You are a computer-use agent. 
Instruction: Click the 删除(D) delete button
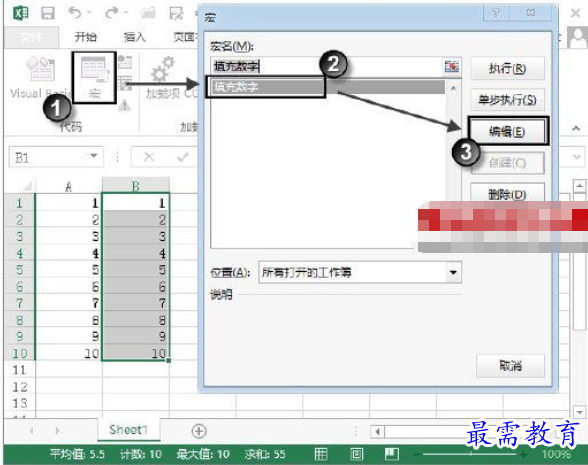pyautogui.click(x=507, y=194)
